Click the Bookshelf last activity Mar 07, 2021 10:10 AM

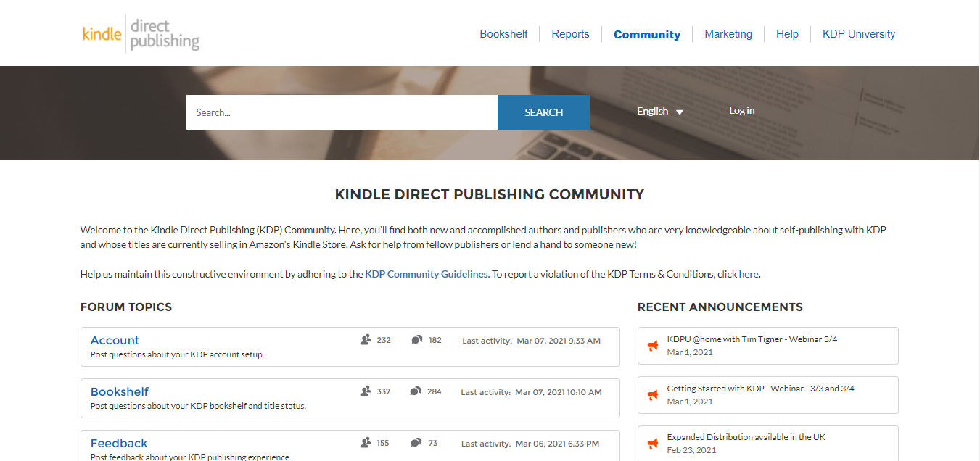559,392
